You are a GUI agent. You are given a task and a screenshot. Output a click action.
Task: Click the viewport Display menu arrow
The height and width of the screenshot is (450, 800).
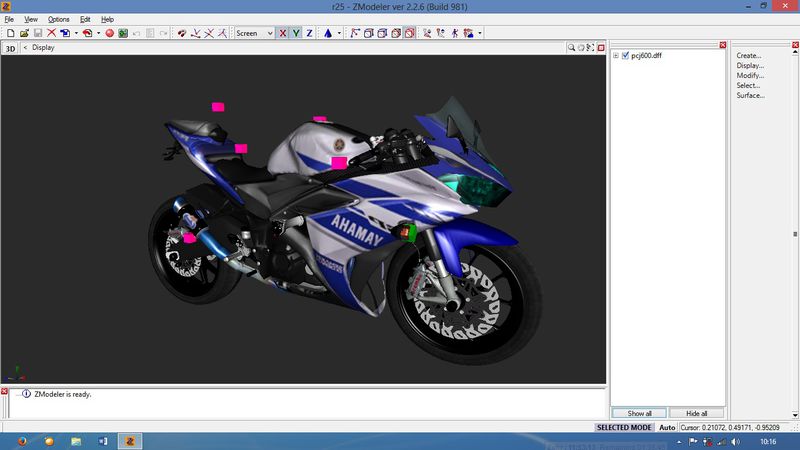pyautogui.click(x=25, y=47)
